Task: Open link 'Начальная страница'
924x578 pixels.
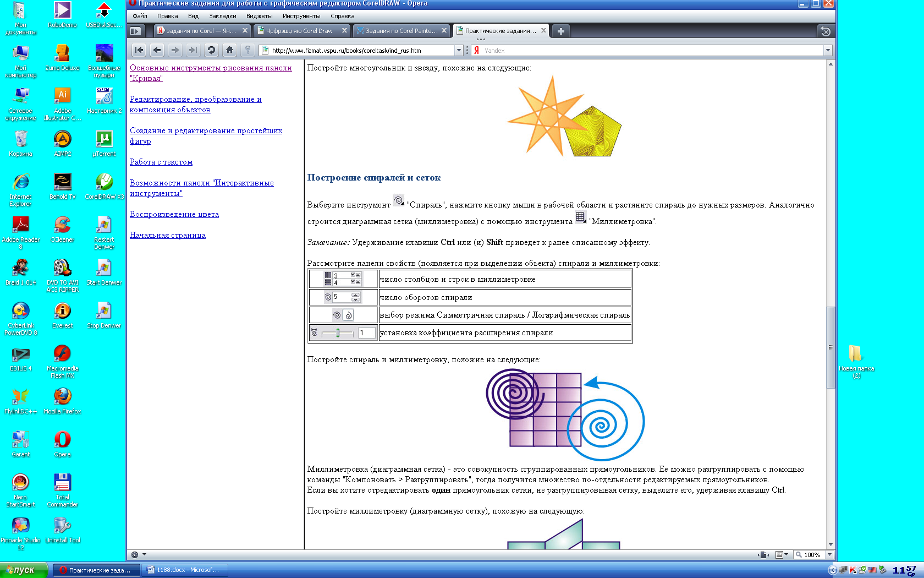Action: (168, 235)
